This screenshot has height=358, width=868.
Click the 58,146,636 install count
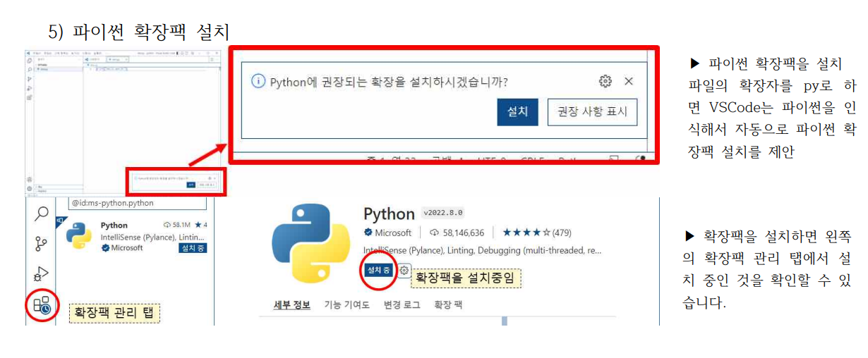point(457,233)
